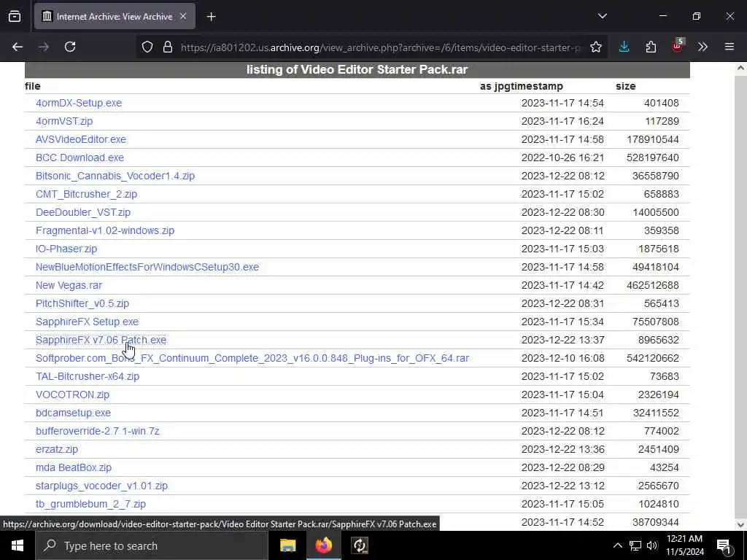Screen dimensions: 747x560
Task: Open Firefox application hamburger menu
Action: 729,47
